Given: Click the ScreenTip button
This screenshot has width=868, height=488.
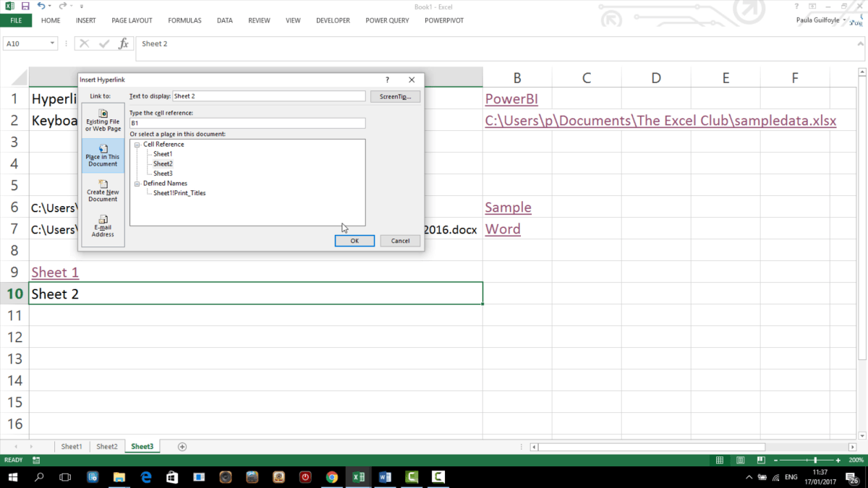Looking at the screenshot, I should coord(395,96).
